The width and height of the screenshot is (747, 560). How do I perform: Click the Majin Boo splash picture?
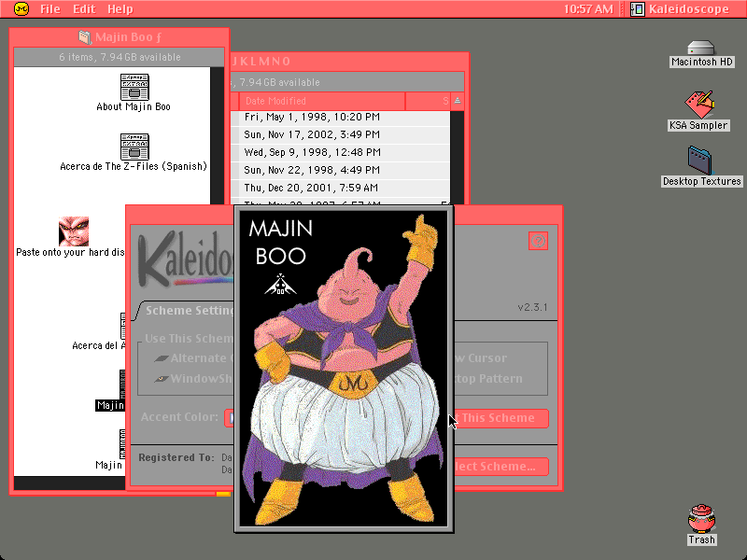click(x=344, y=369)
